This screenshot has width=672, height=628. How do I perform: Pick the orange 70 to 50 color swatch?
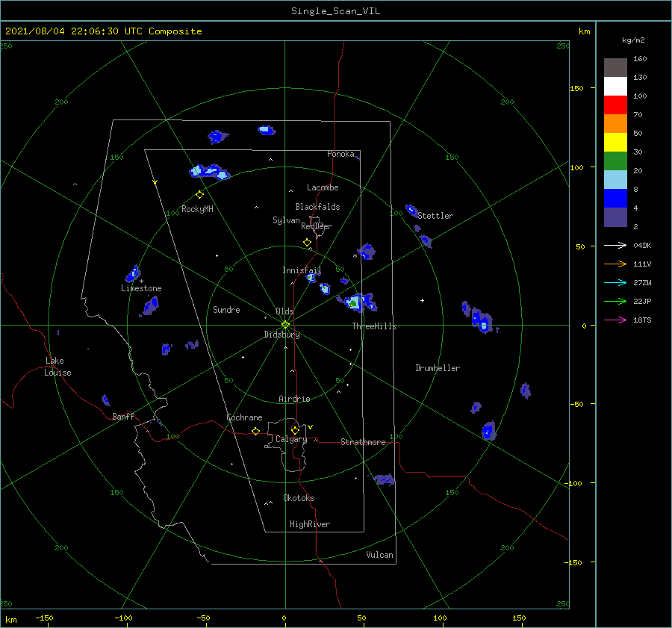(x=615, y=124)
